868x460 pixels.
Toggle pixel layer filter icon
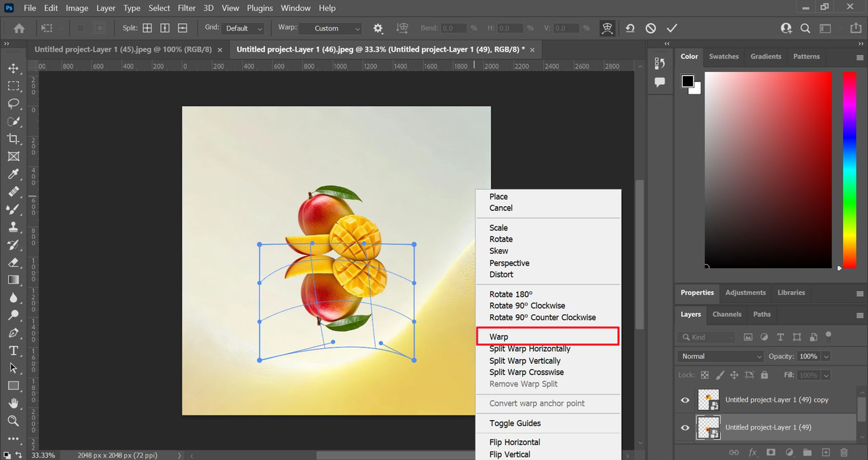click(748, 337)
